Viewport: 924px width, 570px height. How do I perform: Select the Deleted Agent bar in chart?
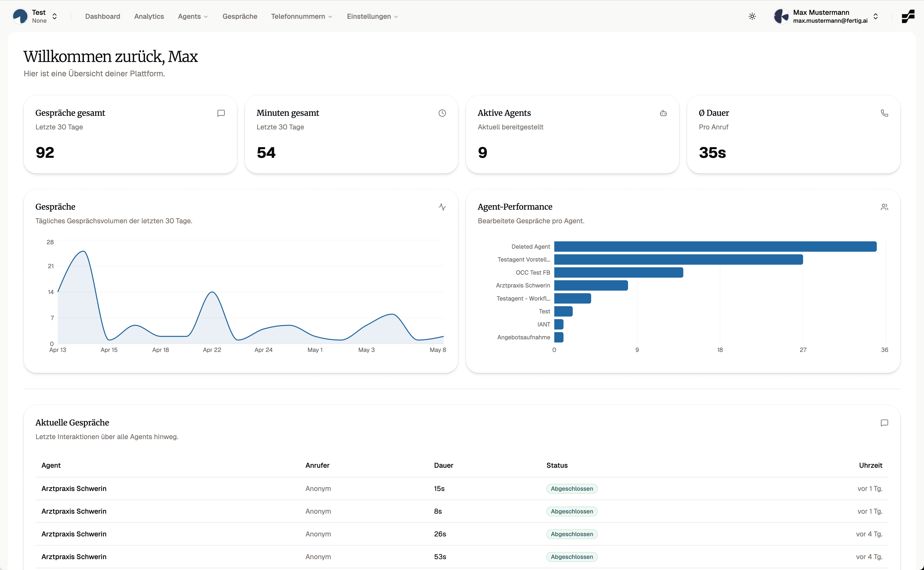[715, 246]
